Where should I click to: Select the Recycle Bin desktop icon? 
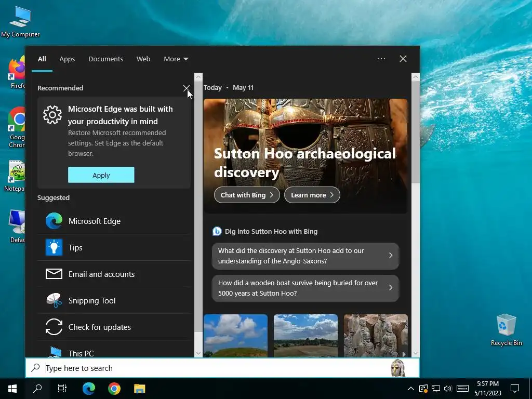[x=506, y=330]
